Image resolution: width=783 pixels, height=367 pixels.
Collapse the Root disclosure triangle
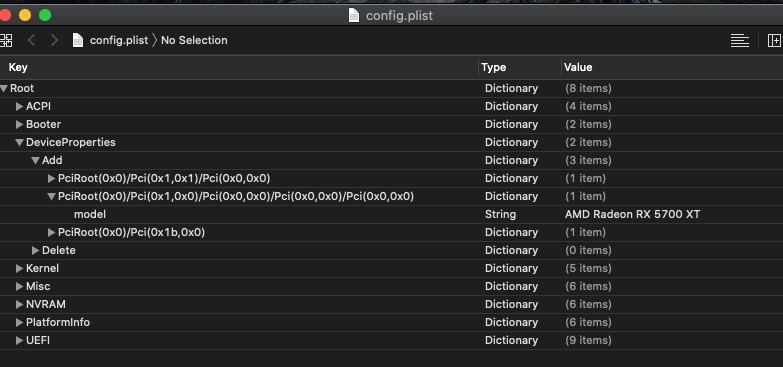4,89
